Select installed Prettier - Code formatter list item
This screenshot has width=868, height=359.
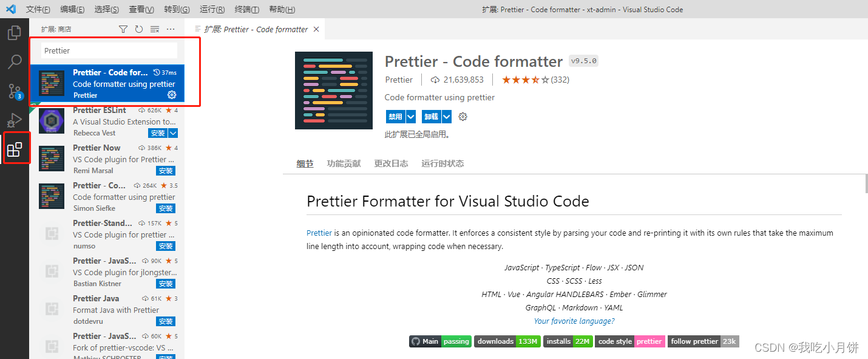coord(107,84)
